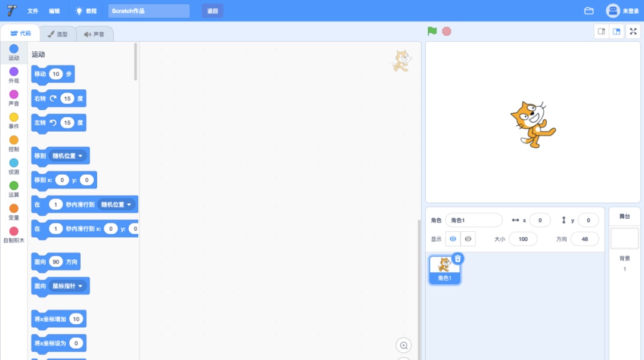
Task: Click the 返回 button
Action: pyautogui.click(x=212, y=11)
